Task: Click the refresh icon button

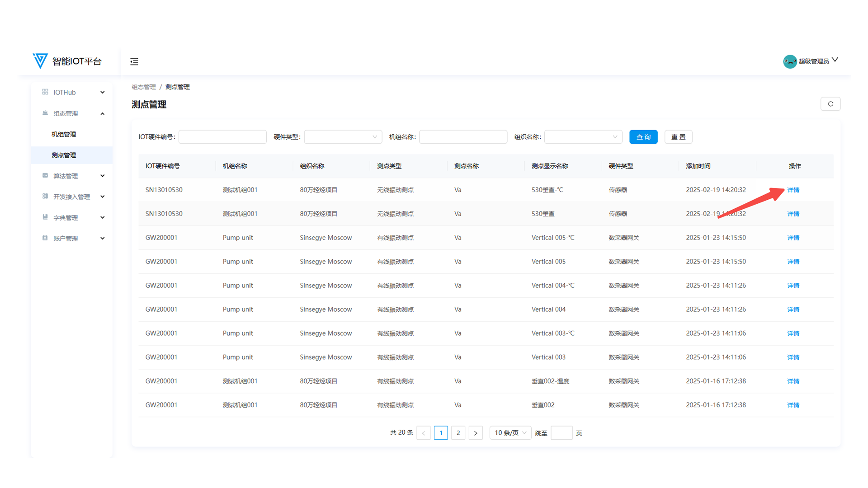Action: coord(830,104)
